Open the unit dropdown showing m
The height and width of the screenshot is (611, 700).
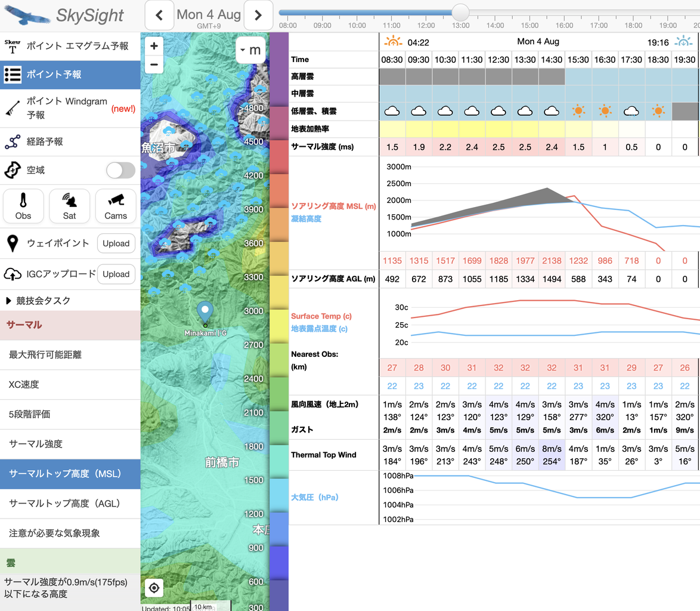(251, 50)
